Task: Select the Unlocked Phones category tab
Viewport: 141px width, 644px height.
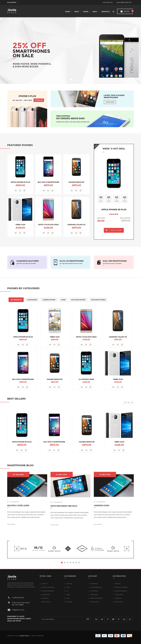Action: pyautogui.click(x=98, y=299)
